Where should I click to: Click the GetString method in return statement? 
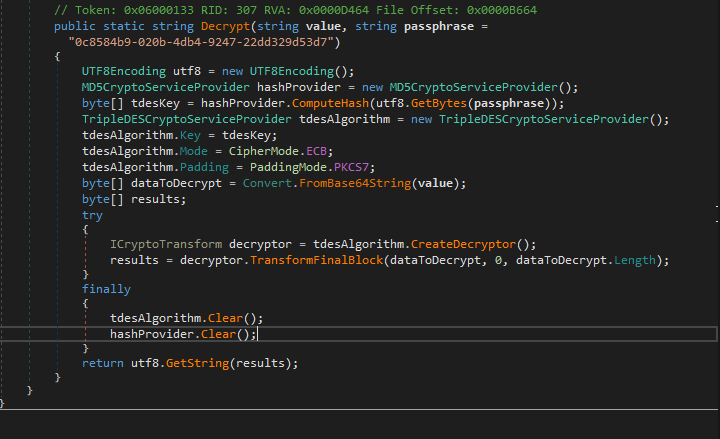[x=196, y=362]
